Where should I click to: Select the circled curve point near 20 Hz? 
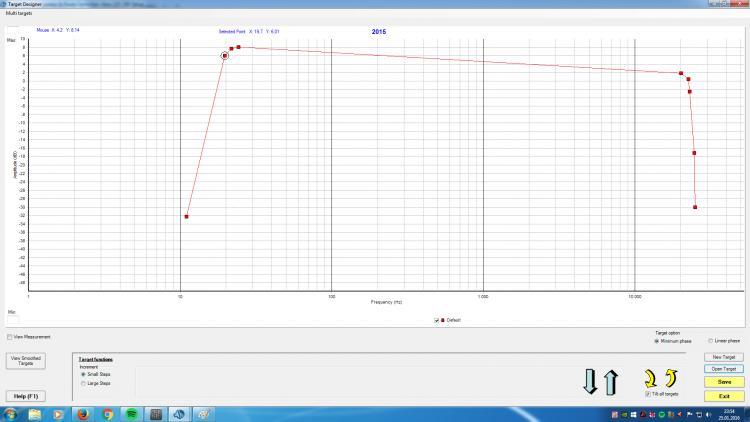[x=225, y=56]
